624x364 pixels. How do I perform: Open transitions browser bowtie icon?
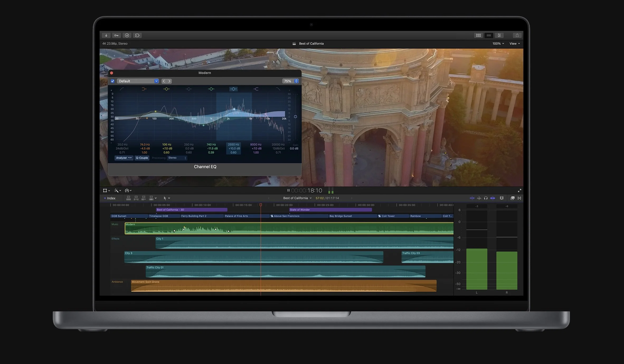click(x=519, y=198)
